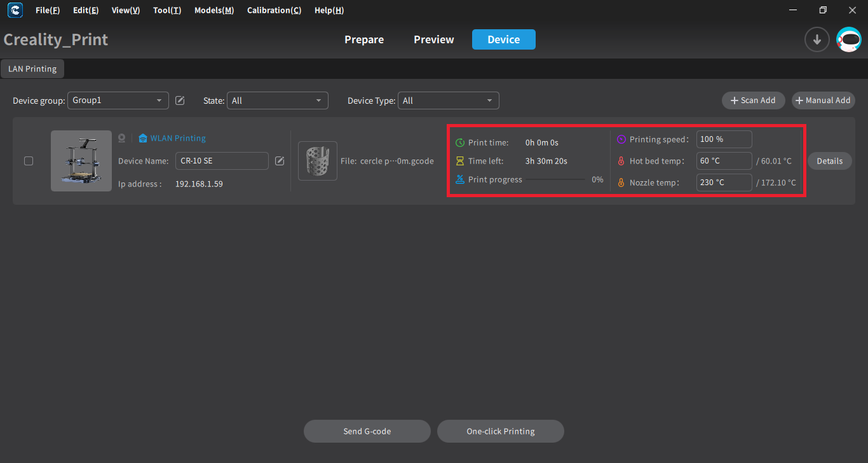This screenshot has width=868, height=463.
Task: Click the current bed temperature 60.01 °C
Action: coord(776,161)
